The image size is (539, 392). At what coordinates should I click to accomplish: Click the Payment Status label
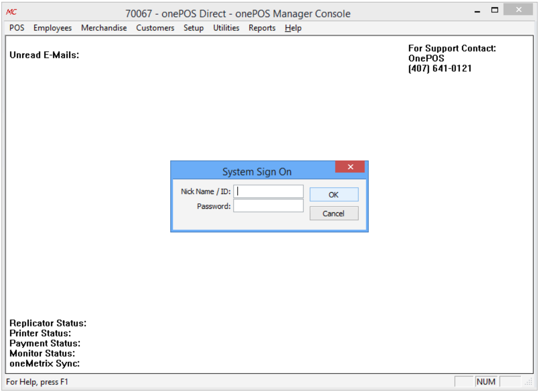45,343
